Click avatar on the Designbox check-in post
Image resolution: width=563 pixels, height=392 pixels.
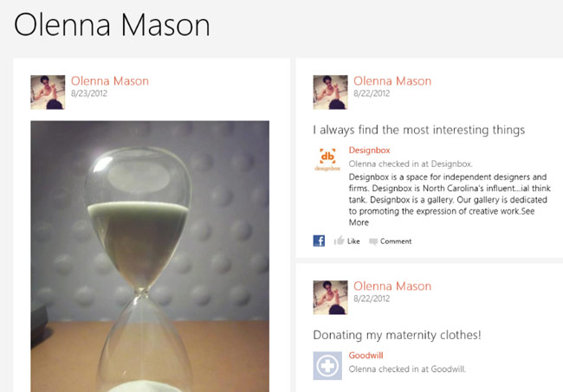pyautogui.click(x=330, y=93)
